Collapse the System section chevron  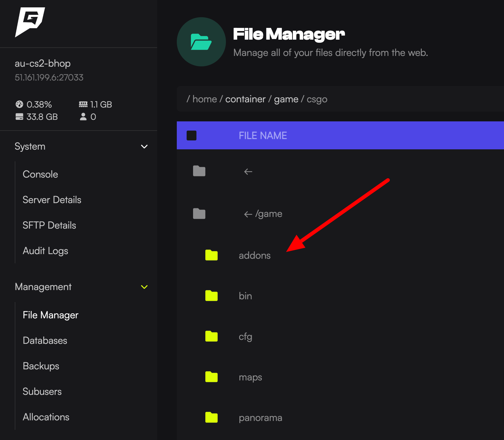(x=144, y=147)
